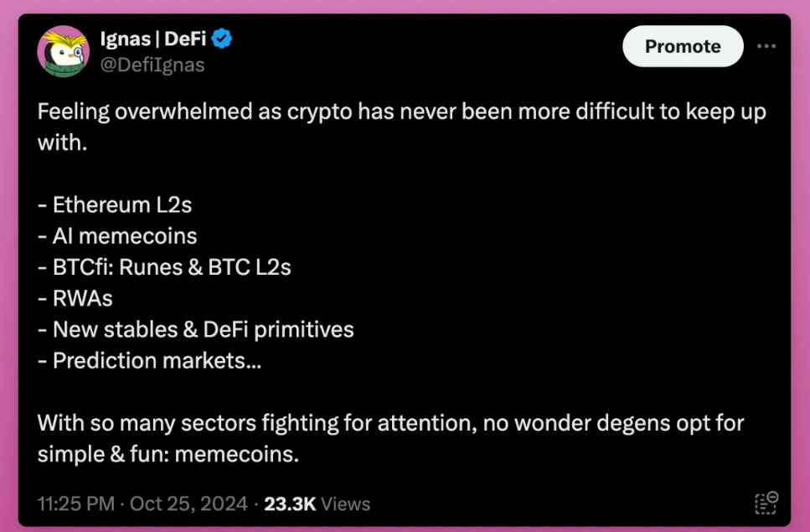Click the 'With so many sectors' paragraph
The width and height of the screenshot is (810, 532).
[390, 438]
